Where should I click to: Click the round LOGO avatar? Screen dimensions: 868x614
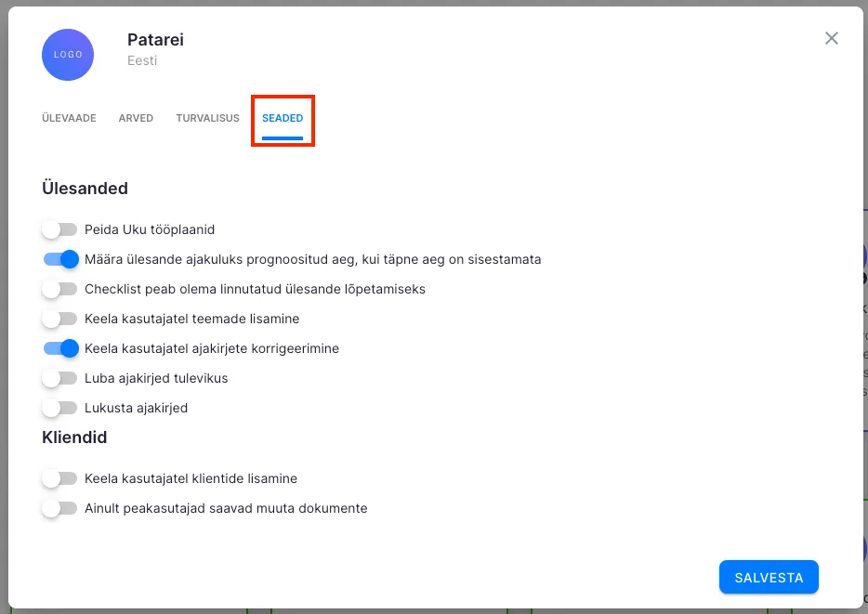click(68, 54)
